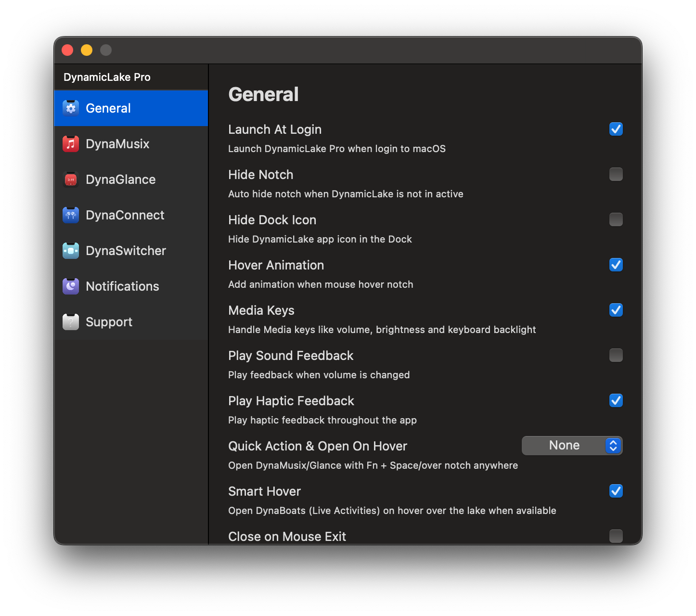The image size is (696, 616).
Task: Click the DynaGlance red clock icon
Action: (71, 180)
